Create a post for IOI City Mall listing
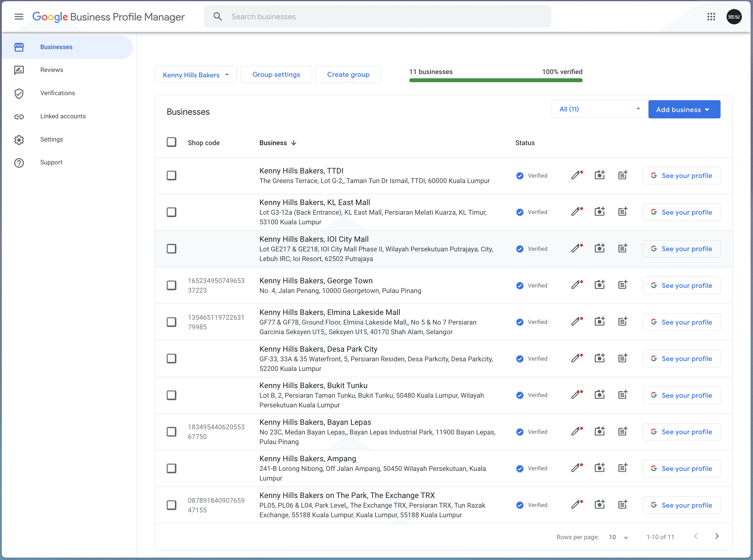Viewport: 753px width, 560px height. 622,248
